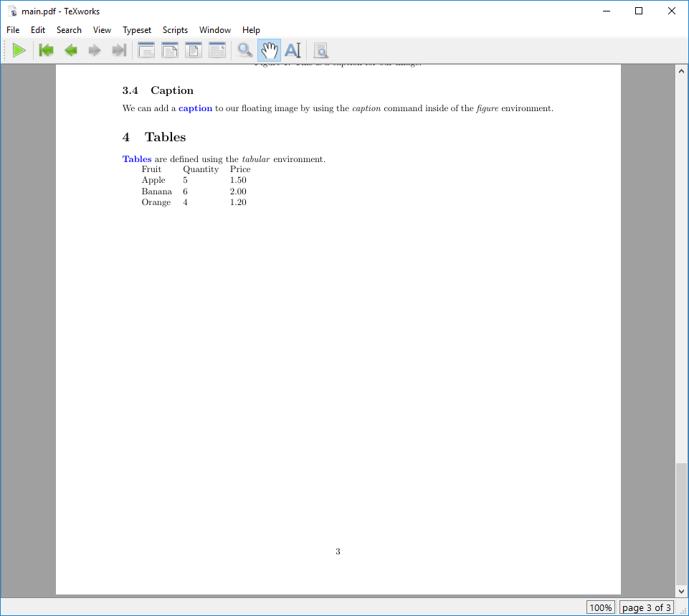689x616 pixels.
Task: Open the Typeset menu
Action: pyautogui.click(x=136, y=30)
